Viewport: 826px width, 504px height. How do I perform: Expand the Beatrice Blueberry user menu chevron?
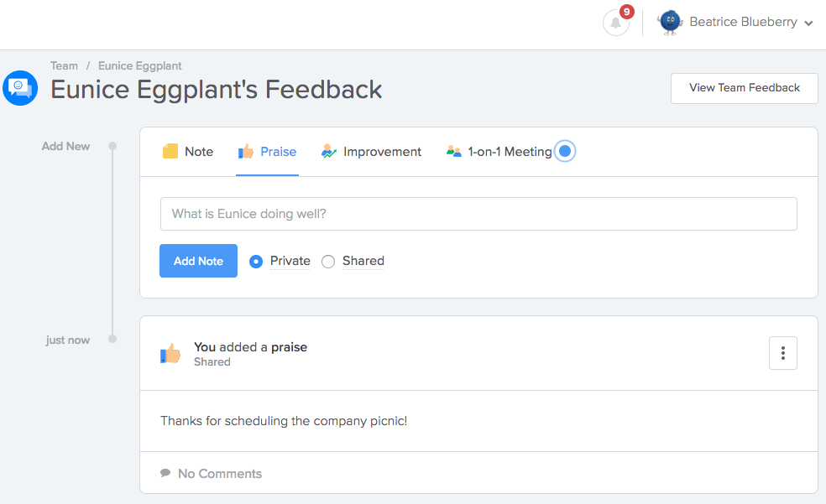click(x=808, y=23)
